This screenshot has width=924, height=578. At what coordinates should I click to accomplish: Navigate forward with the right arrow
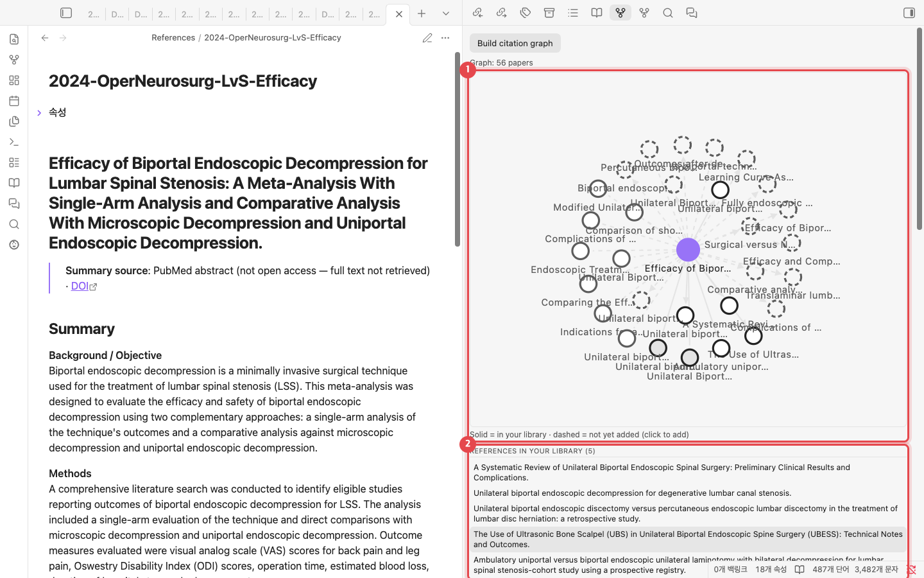tap(63, 38)
